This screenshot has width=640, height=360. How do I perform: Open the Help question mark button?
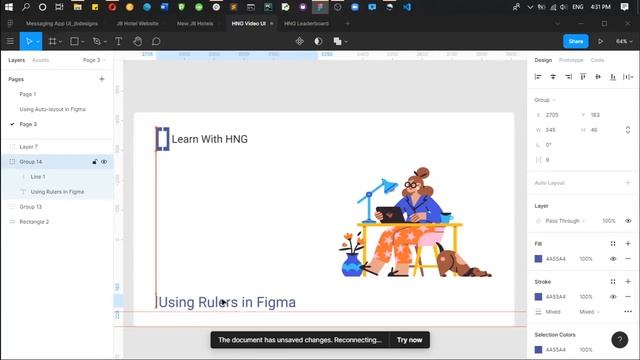click(620, 340)
